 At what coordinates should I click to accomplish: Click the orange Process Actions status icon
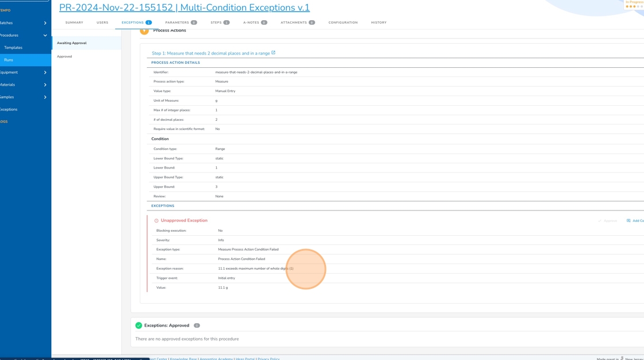tap(144, 31)
